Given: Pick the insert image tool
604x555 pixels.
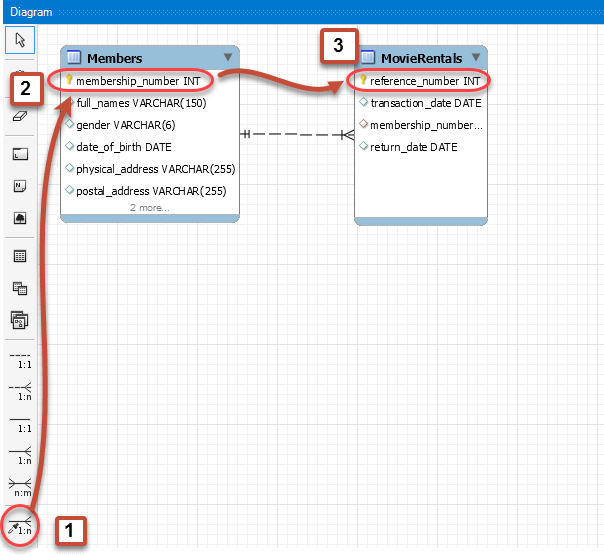Looking at the screenshot, I should (20, 217).
